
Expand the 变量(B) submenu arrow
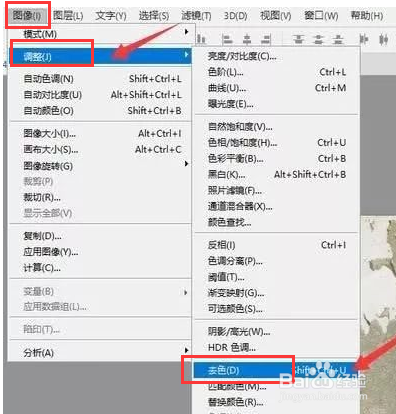(186, 293)
